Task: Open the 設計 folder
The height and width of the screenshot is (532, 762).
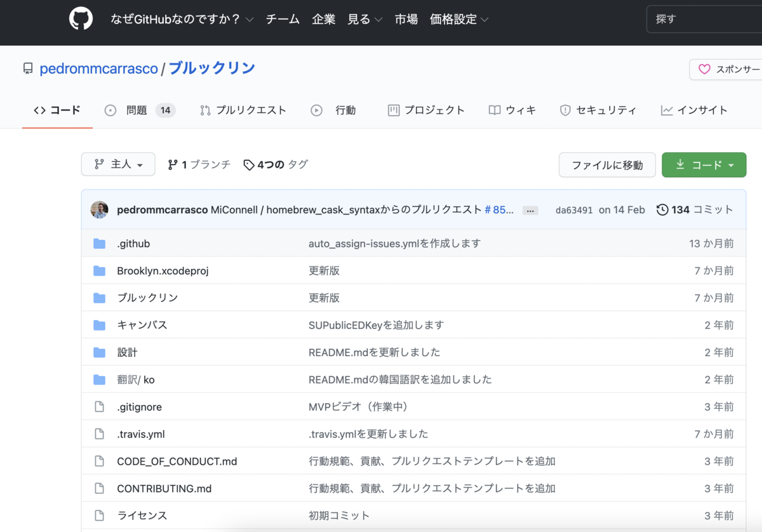Action: 127,352
